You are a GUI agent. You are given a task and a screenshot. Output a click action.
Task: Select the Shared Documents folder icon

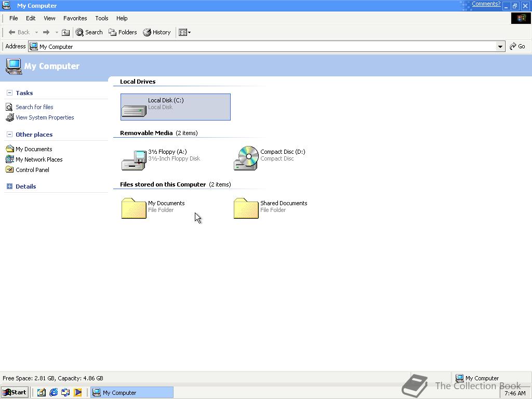pyautogui.click(x=246, y=208)
